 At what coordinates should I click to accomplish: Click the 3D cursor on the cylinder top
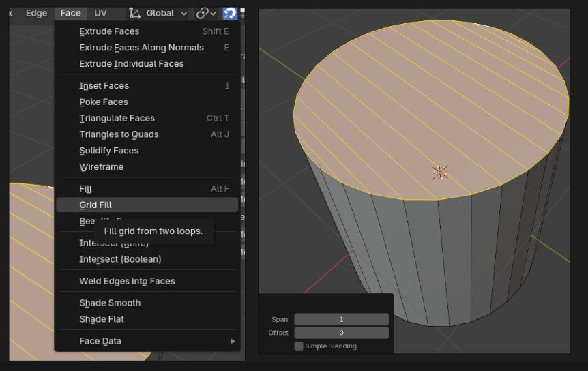440,173
